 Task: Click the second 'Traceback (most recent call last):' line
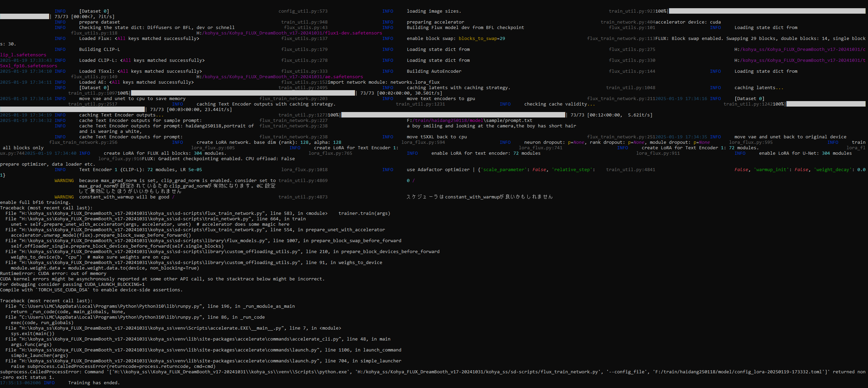46,301
